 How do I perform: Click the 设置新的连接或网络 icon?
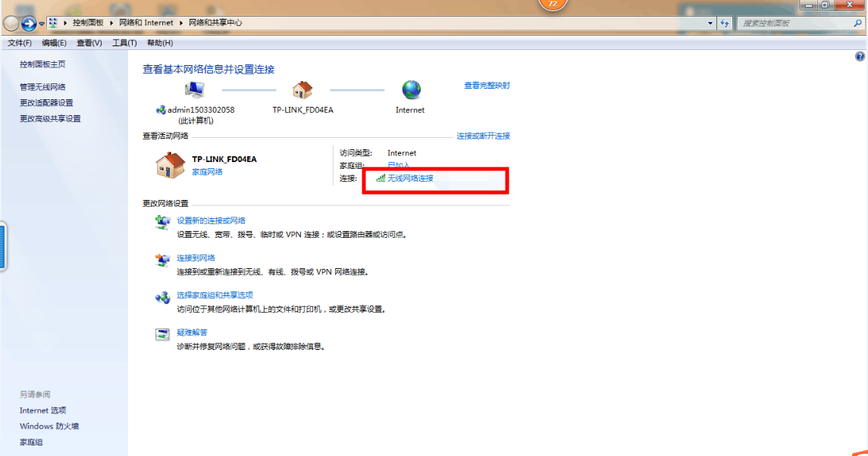(162, 223)
